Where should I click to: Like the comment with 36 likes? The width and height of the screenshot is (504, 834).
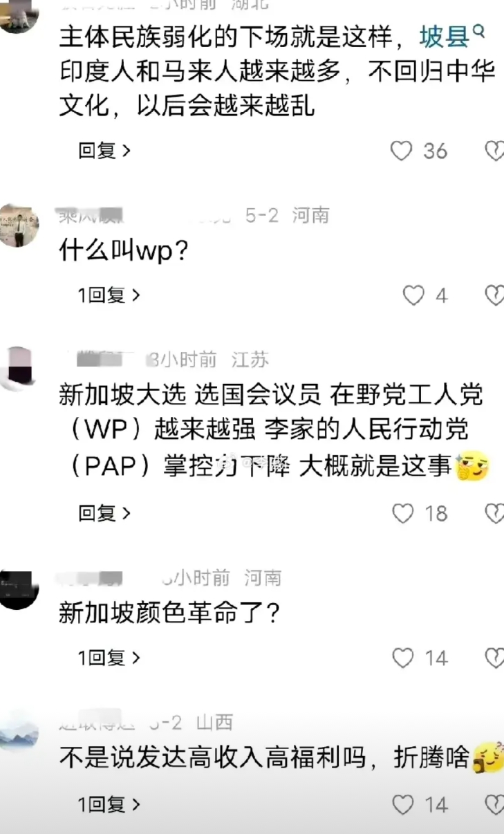(x=402, y=151)
